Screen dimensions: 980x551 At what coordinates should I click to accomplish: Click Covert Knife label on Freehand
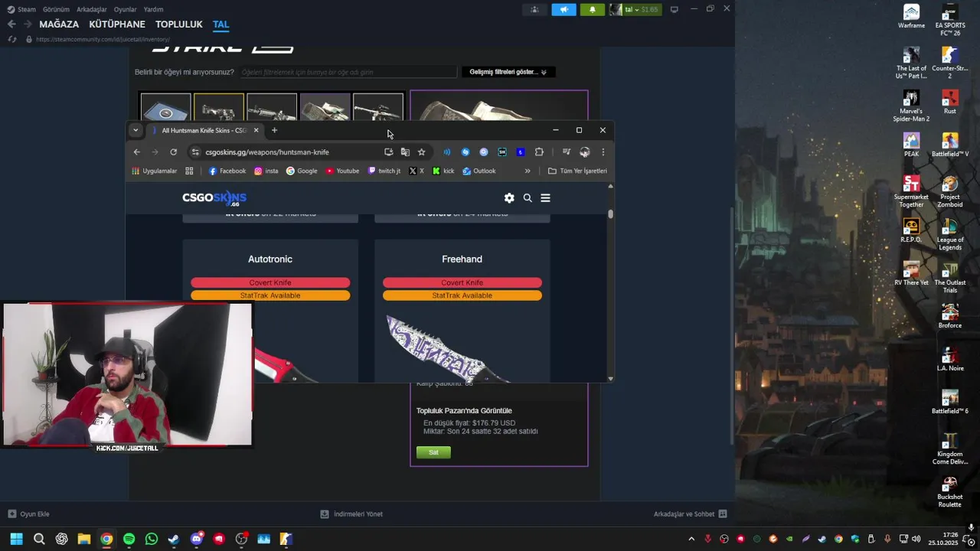[462, 282]
